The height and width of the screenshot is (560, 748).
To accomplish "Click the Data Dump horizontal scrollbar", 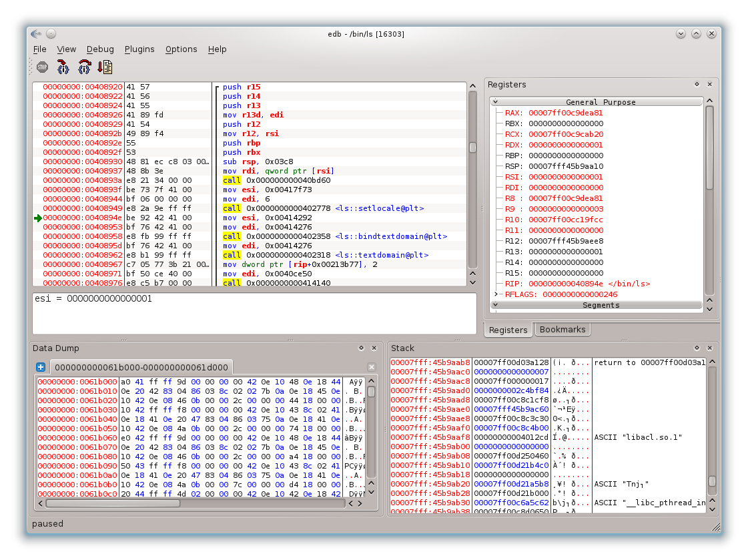I will [x=195, y=503].
